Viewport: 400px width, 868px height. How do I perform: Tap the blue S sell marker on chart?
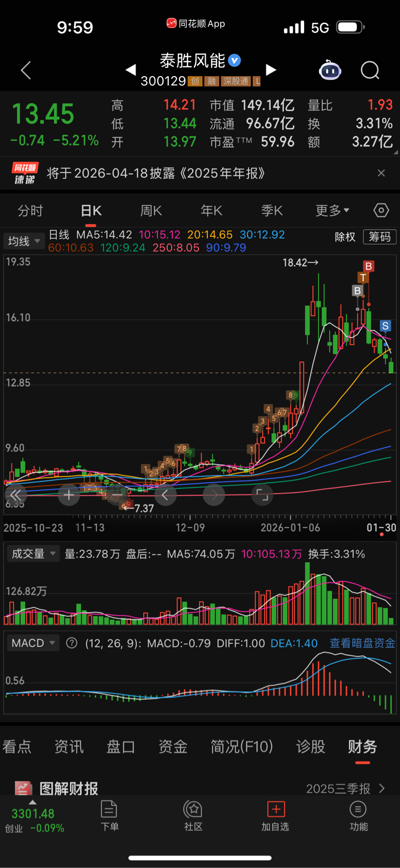(x=385, y=326)
